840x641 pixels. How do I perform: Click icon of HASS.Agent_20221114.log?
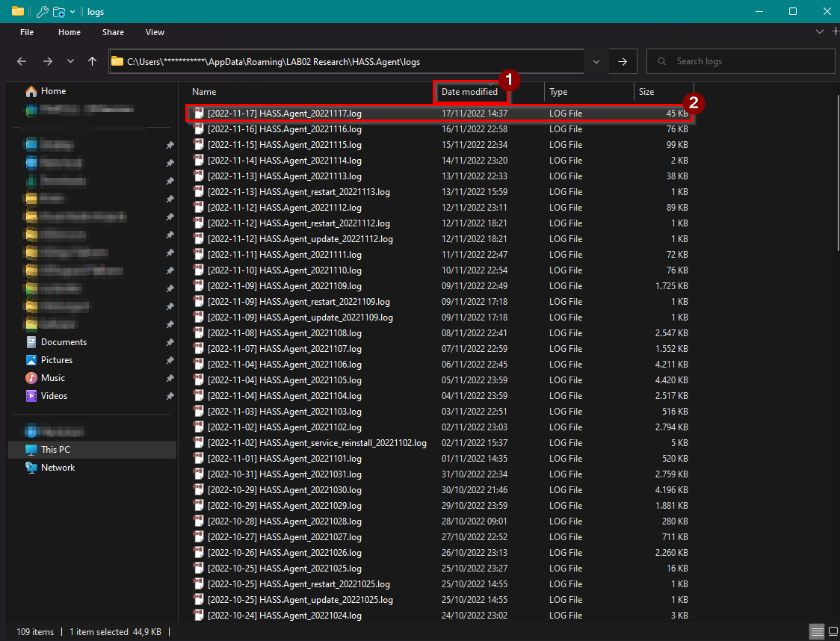click(198, 160)
